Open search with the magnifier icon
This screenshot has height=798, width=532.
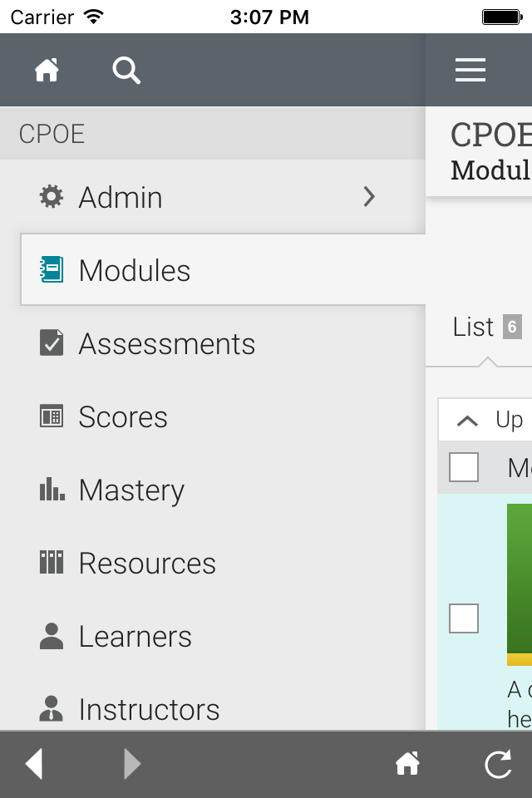(126, 71)
